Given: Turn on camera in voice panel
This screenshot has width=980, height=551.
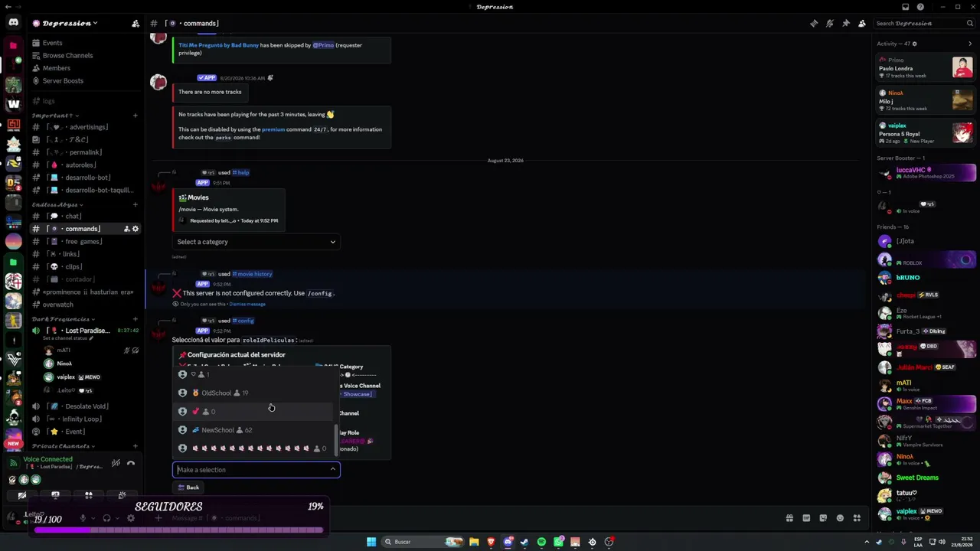Looking at the screenshot, I should (x=21, y=495).
